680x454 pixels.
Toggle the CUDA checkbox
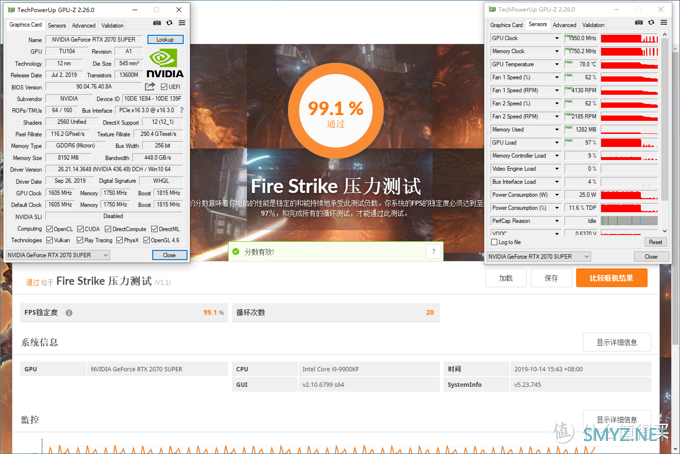(80, 229)
